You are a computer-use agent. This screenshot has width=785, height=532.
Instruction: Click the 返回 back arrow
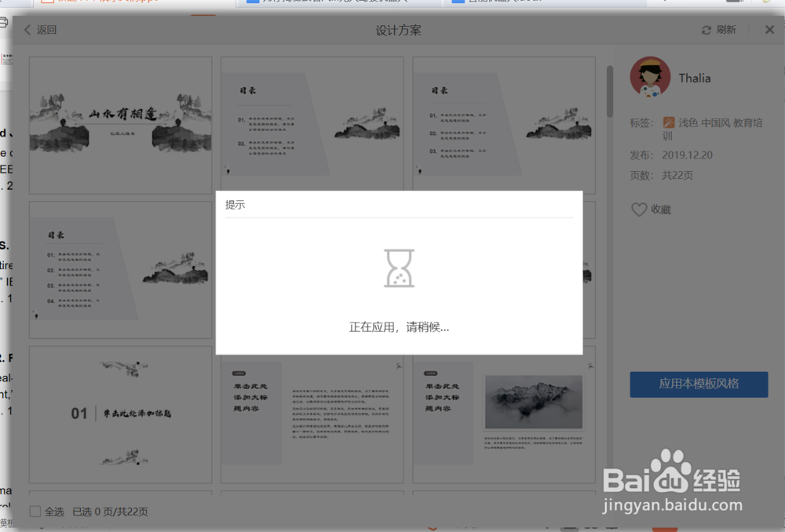tap(25, 30)
